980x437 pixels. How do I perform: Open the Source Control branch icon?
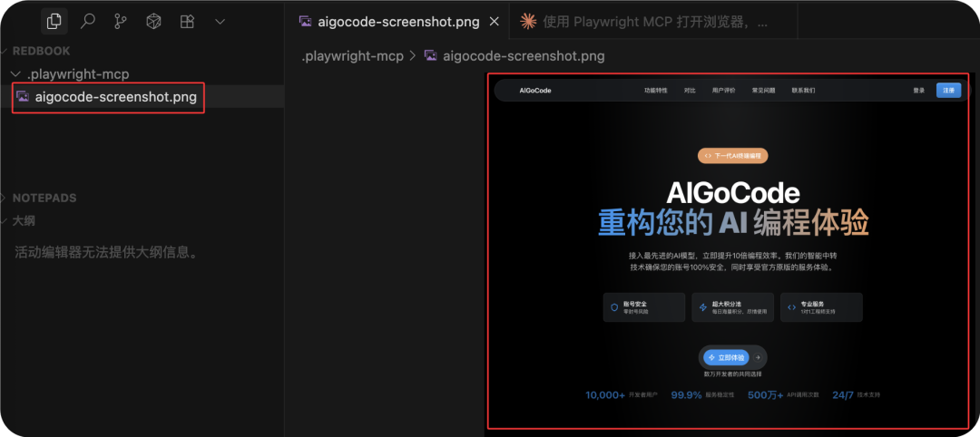tap(121, 21)
